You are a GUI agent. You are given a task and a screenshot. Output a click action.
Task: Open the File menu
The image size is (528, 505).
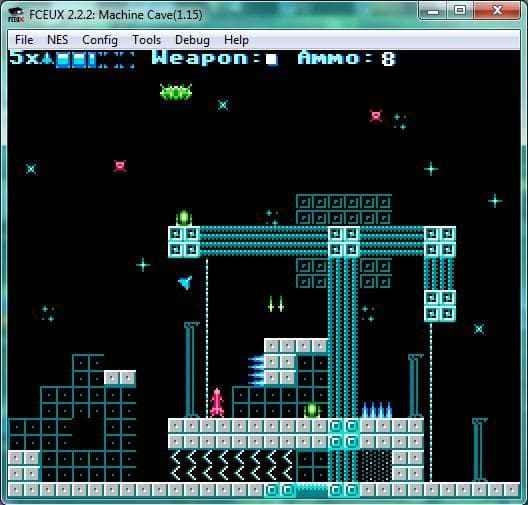click(x=24, y=40)
